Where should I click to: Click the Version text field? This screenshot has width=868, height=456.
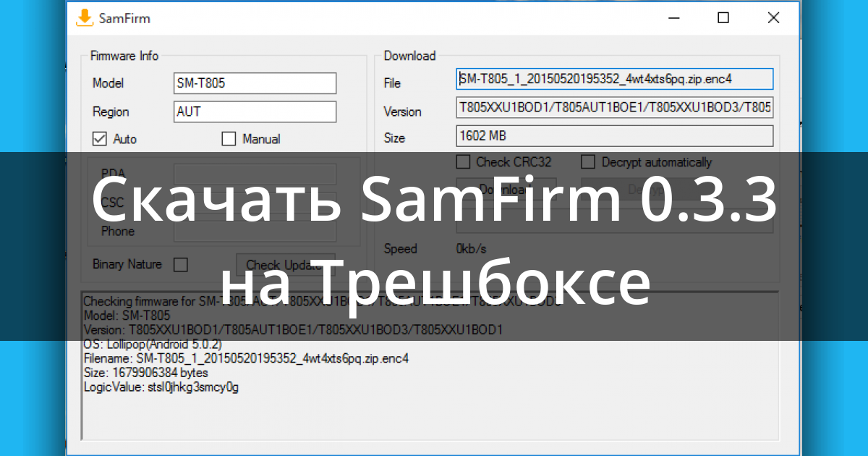pos(615,108)
